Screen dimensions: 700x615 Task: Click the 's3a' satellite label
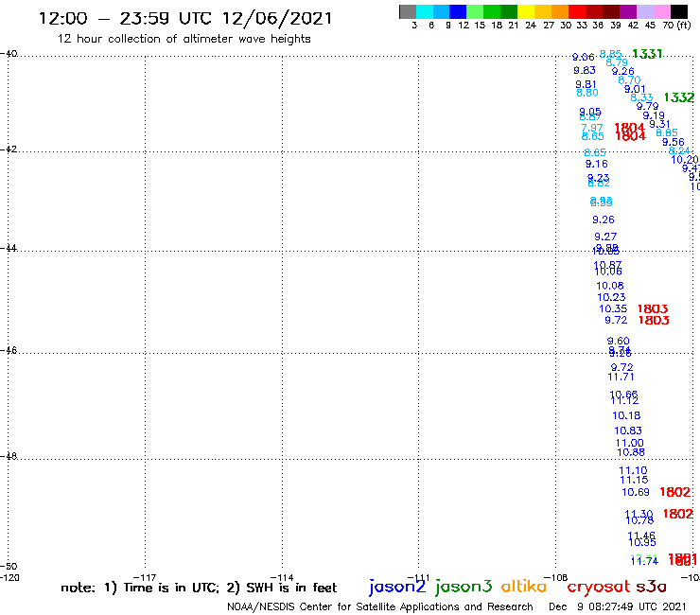click(x=651, y=587)
